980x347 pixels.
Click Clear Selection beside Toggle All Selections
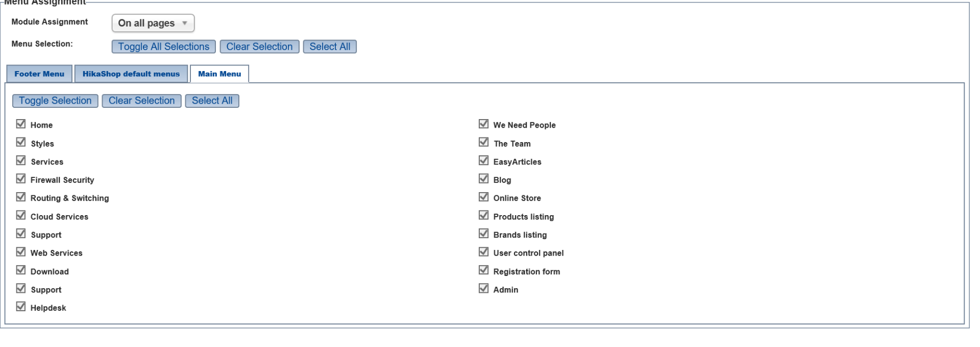pyautogui.click(x=259, y=47)
